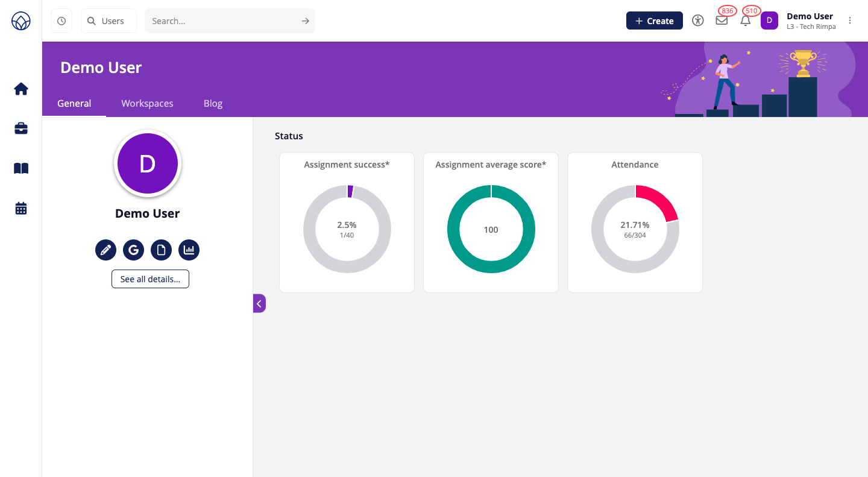Open the notifications bell icon
Screen dimensions: 868x477
pyautogui.click(x=746, y=21)
